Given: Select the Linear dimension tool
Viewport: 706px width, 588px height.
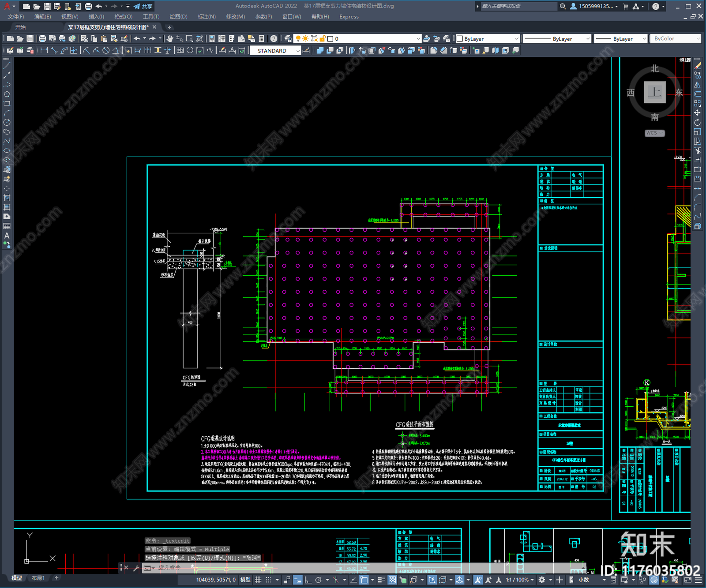Looking at the screenshot, I should 44,50.
